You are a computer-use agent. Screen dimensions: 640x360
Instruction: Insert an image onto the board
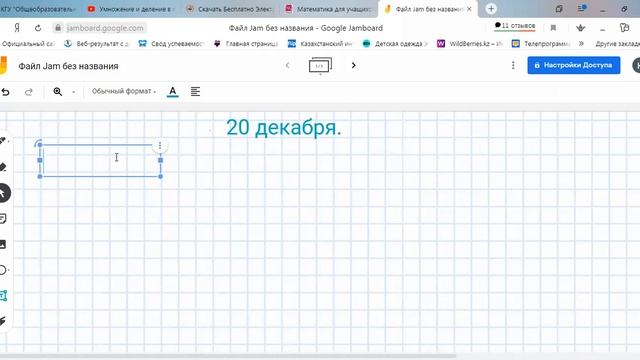click(x=3, y=244)
